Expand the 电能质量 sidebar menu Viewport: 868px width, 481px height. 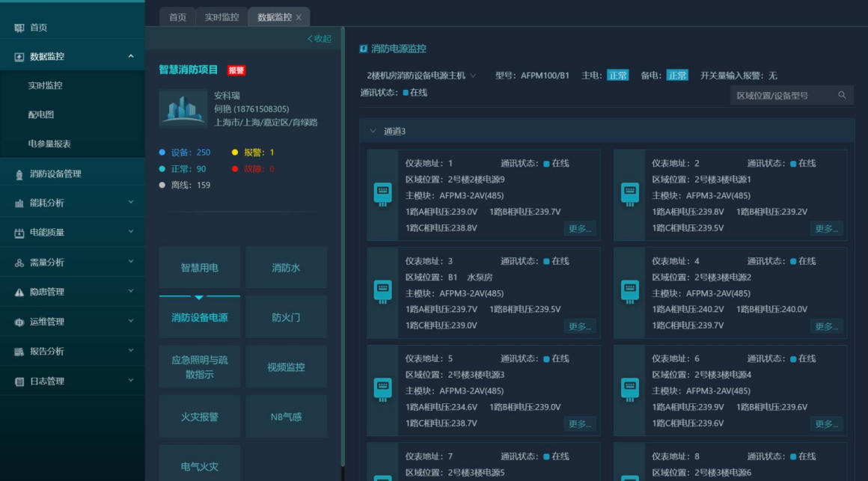click(131, 232)
